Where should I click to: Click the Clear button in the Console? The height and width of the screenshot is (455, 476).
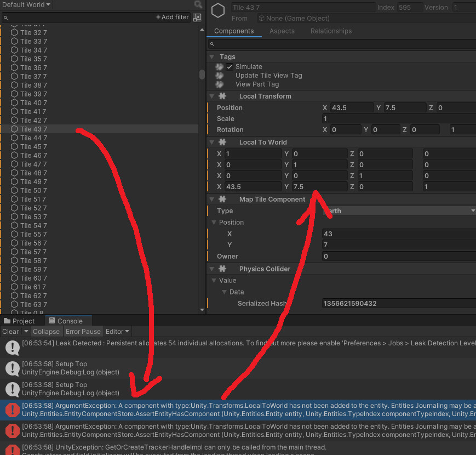(x=10, y=331)
